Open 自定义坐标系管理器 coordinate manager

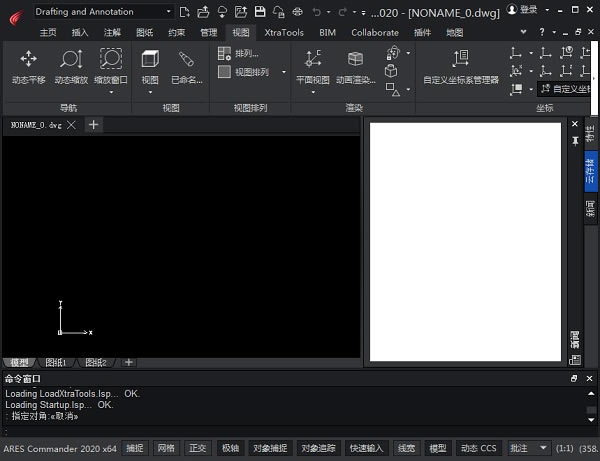(460, 66)
